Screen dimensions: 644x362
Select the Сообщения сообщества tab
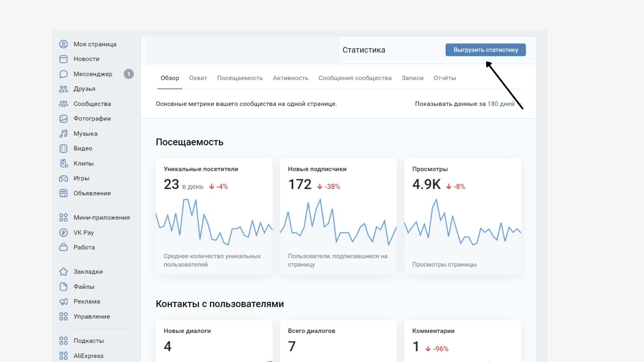pyautogui.click(x=355, y=78)
